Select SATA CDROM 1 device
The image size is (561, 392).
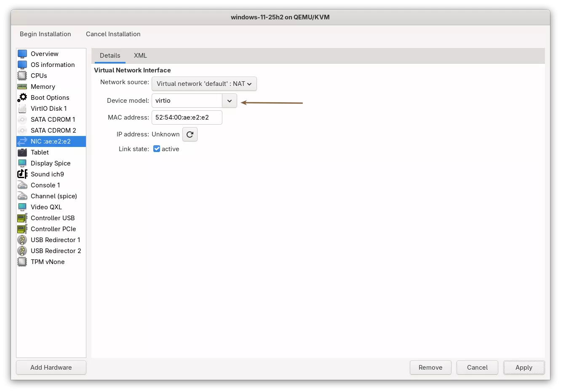(52, 119)
